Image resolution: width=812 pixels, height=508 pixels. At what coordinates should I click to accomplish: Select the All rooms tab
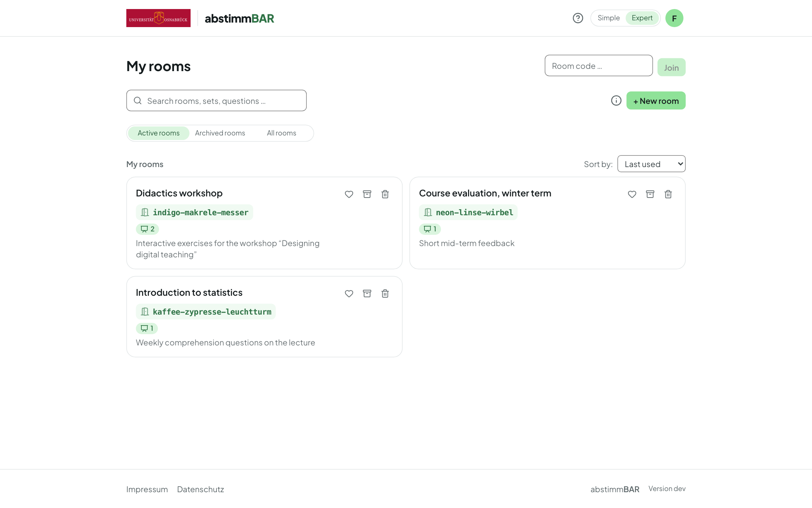(x=282, y=133)
